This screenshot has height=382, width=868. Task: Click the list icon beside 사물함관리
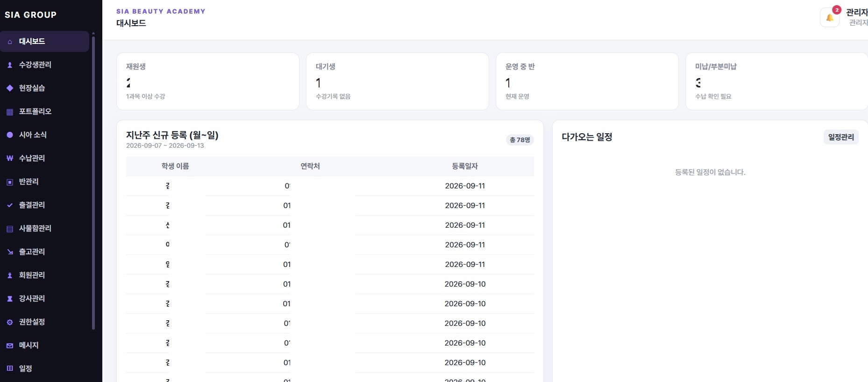(10, 229)
